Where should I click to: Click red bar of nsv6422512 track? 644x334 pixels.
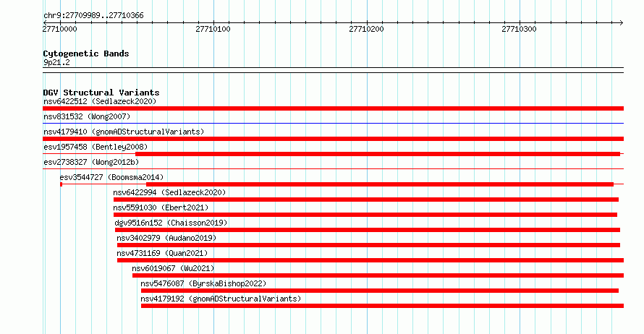pos(333,108)
